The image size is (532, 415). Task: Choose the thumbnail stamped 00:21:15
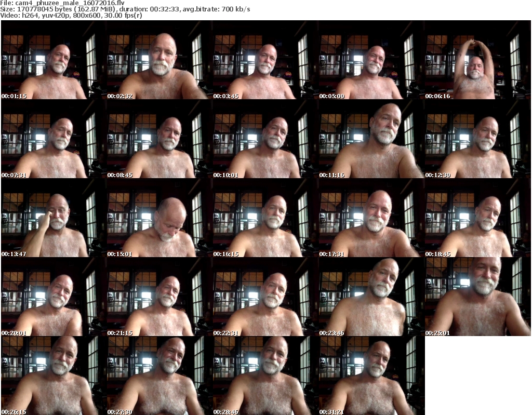(x=159, y=297)
